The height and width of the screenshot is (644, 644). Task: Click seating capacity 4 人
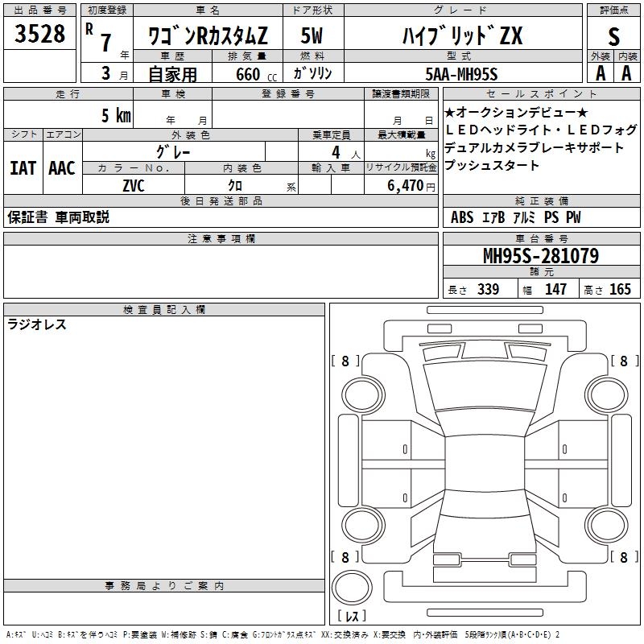(x=346, y=152)
